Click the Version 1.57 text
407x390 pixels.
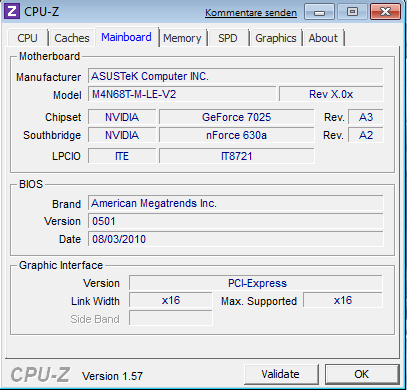coord(112,376)
